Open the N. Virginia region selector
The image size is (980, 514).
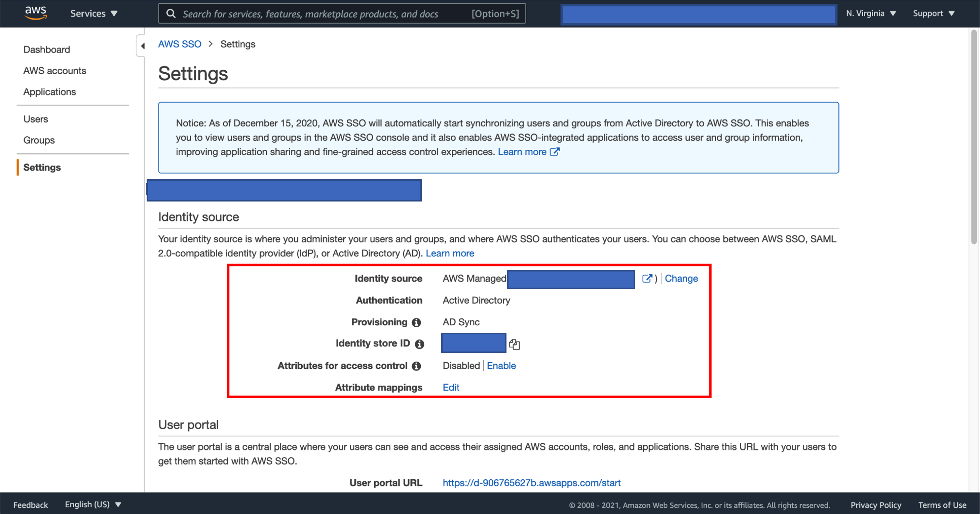pyautogui.click(x=871, y=13)
